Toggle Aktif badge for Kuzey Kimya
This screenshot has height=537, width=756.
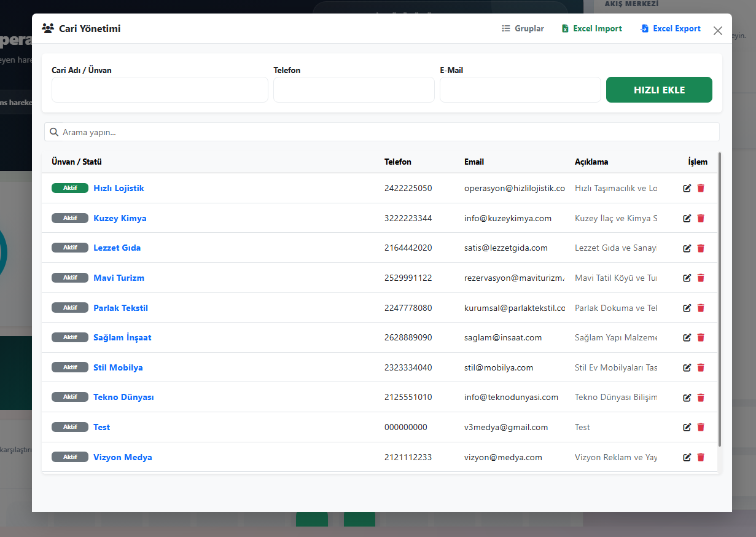[70, 218]
